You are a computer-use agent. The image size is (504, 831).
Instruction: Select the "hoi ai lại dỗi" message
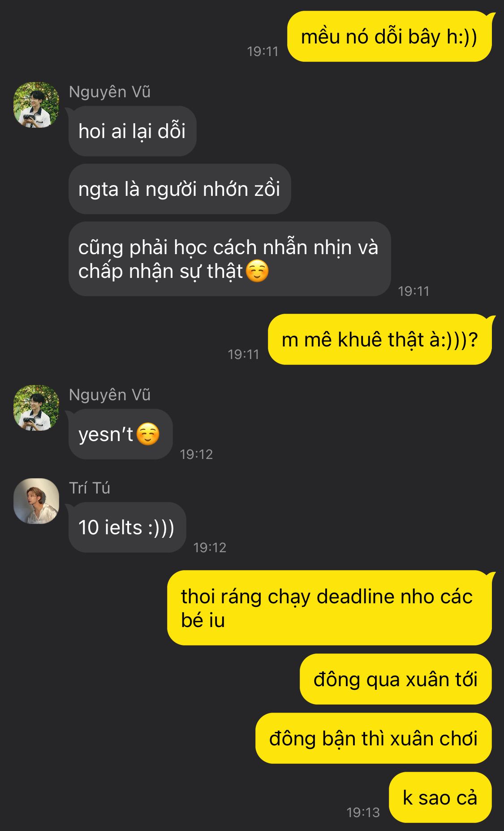coord(133,131)
